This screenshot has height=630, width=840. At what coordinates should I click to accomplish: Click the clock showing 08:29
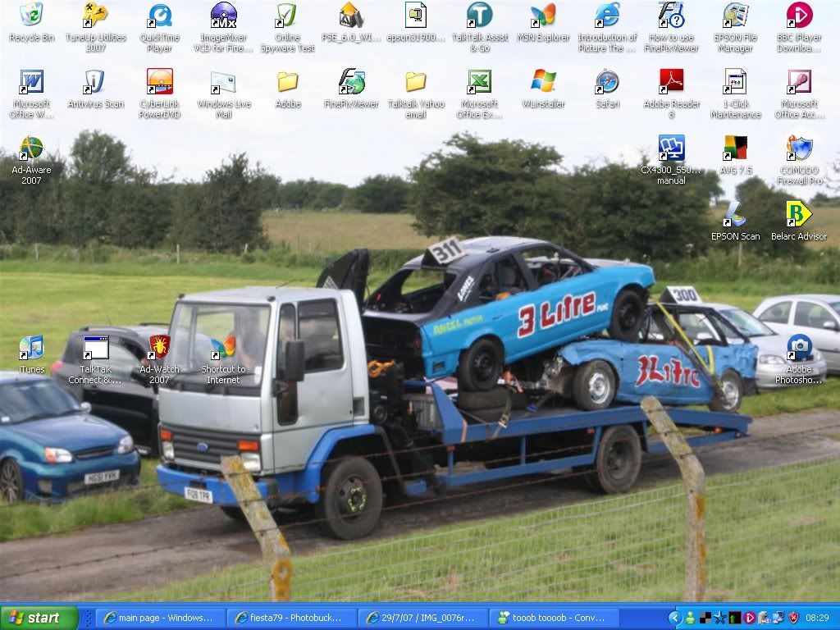point(818,618)
